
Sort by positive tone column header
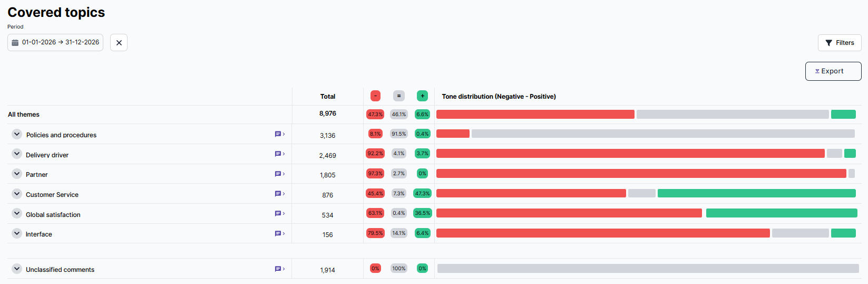[422, 96]
